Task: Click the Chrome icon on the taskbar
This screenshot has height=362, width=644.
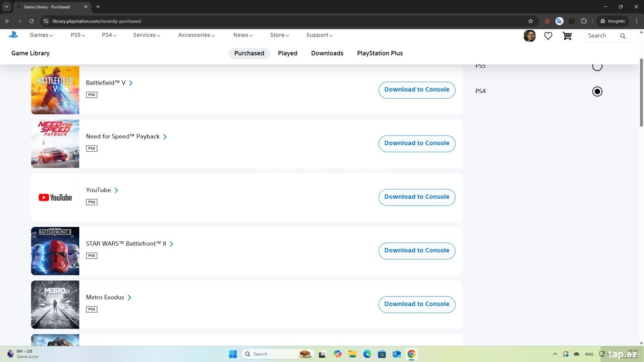Action: click(x=411, y=354)
